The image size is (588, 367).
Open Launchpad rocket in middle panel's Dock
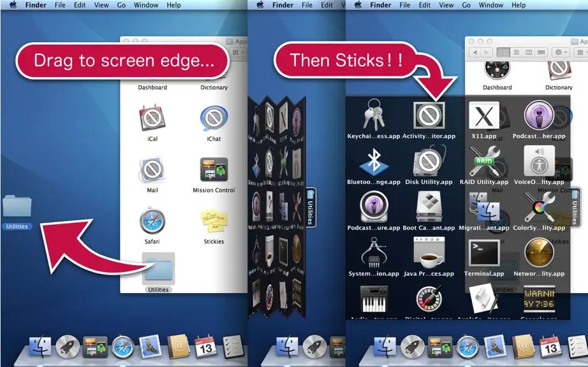click(315, 346)
